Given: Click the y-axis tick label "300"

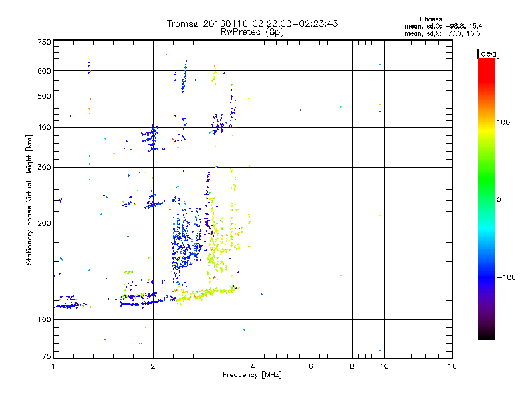Looking at the screenshot, I should [44, 167].
